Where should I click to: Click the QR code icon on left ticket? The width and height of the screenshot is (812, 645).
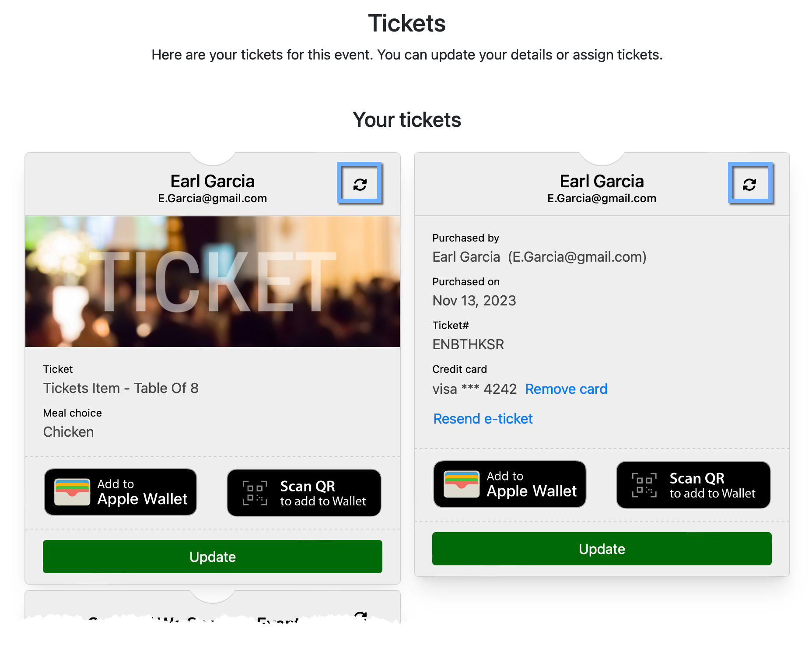coord(255,493)
